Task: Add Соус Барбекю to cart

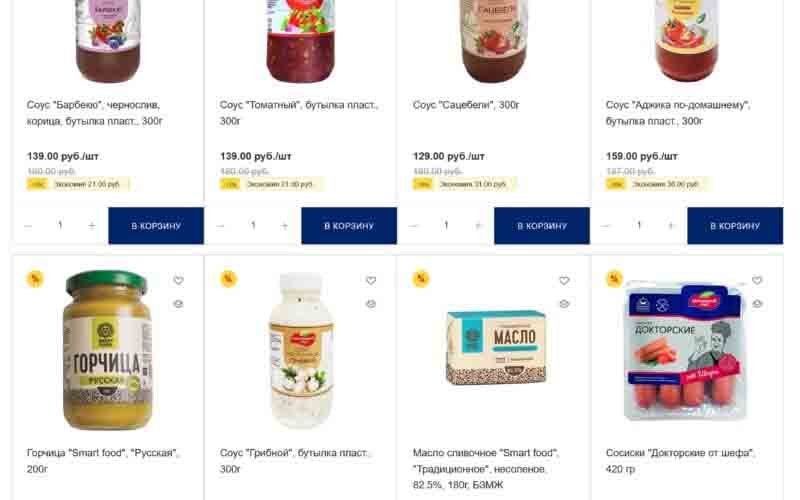Action: (156, 226)
